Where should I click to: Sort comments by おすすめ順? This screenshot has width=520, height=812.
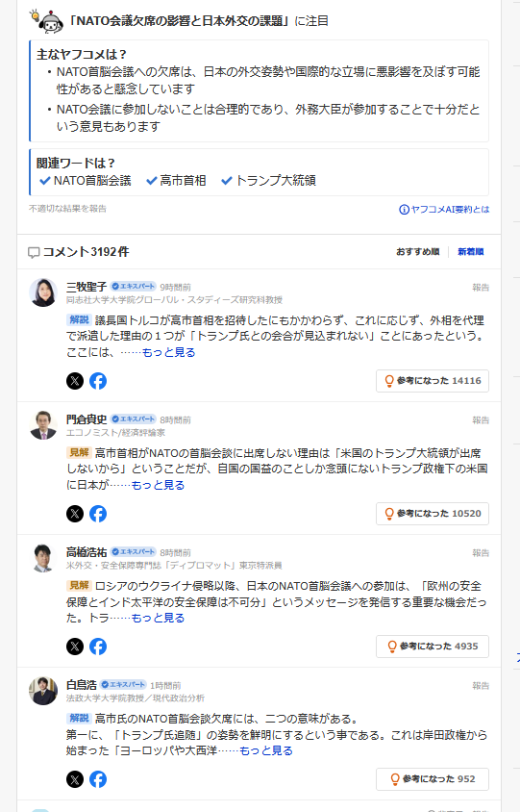point(418,252)
